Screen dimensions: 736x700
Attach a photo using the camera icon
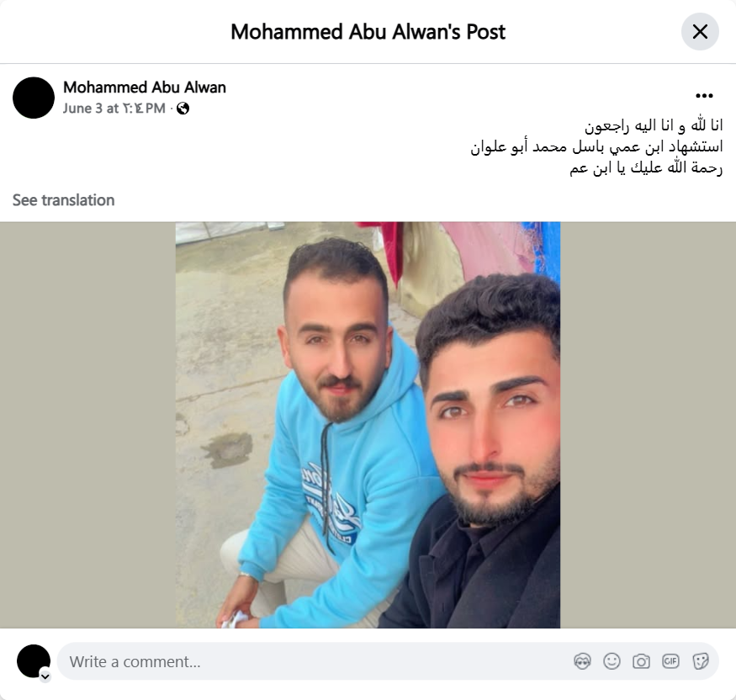click(x=641, y=661)
